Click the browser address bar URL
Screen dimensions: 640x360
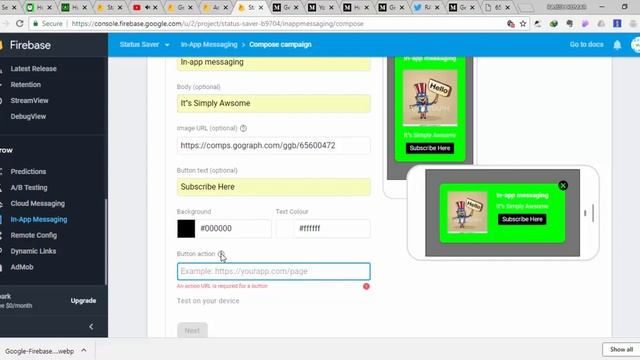click(x=217, y=24)
